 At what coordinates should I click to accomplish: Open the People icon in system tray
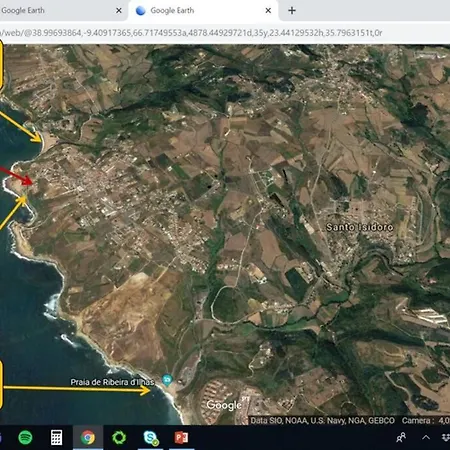pyautogui.click(x=401, y=437)
